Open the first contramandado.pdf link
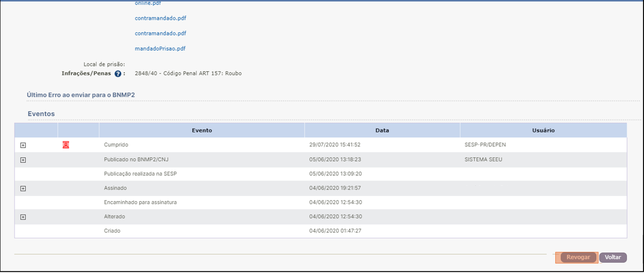The height and width of the screenshot is (273, 644). [x=161, y=18]
